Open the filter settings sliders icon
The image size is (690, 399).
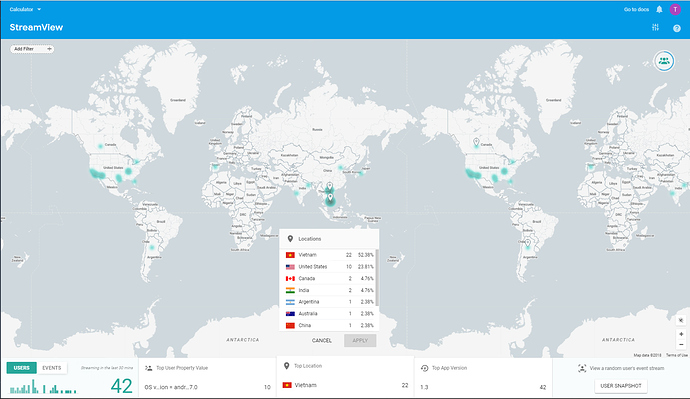655,27
